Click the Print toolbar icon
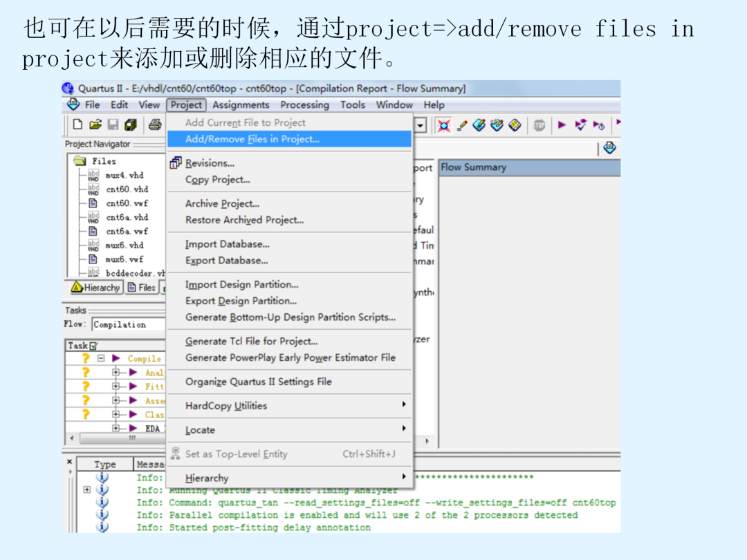747x560 pixels. 154,124
